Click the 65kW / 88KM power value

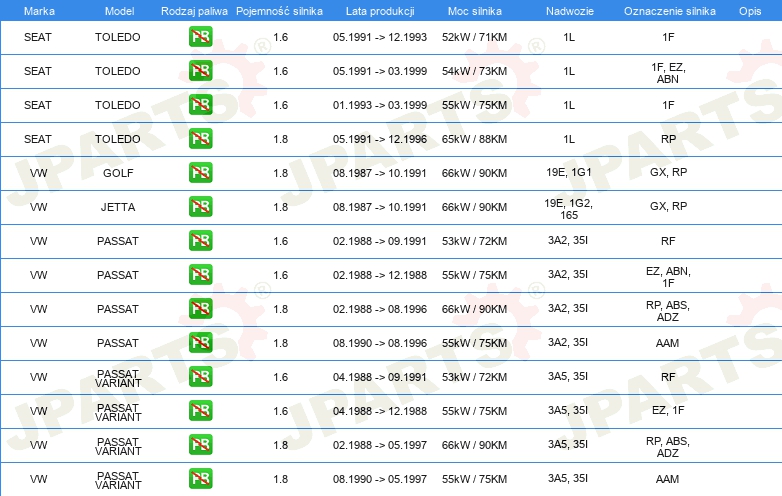click(474, 139)
